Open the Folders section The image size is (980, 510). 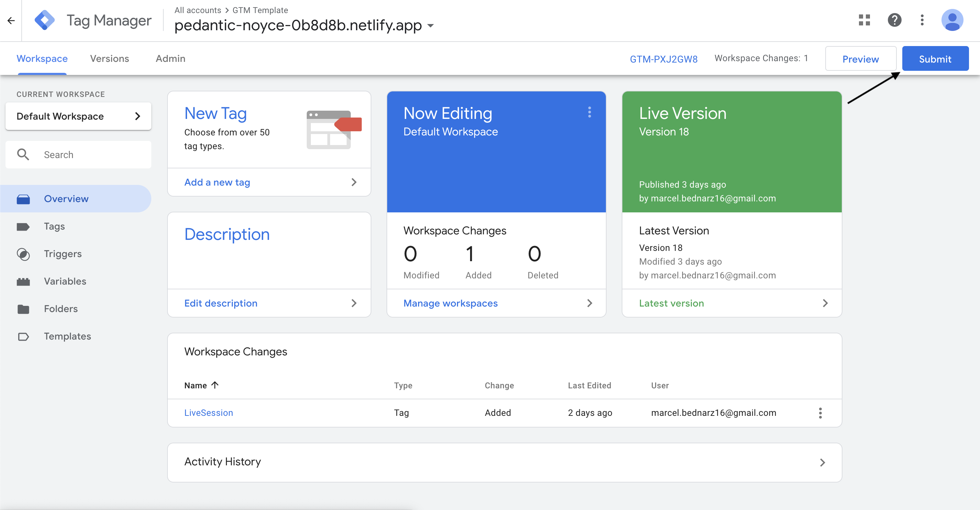60,308
